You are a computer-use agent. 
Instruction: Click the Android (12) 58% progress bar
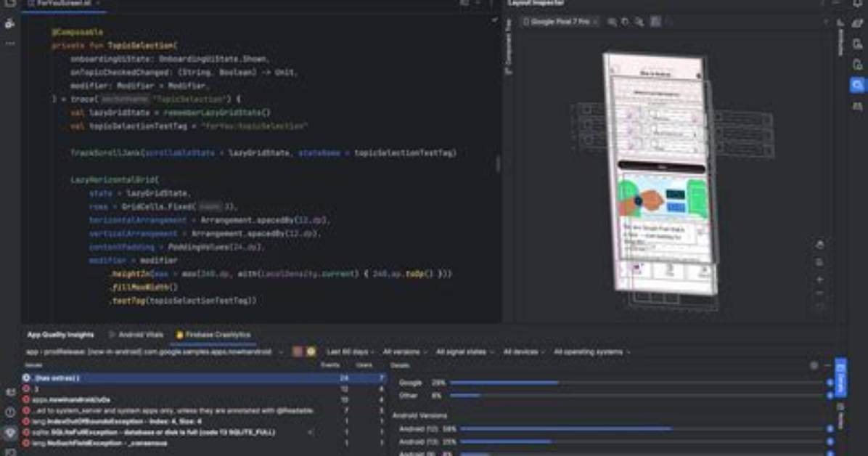coord(642,429)
